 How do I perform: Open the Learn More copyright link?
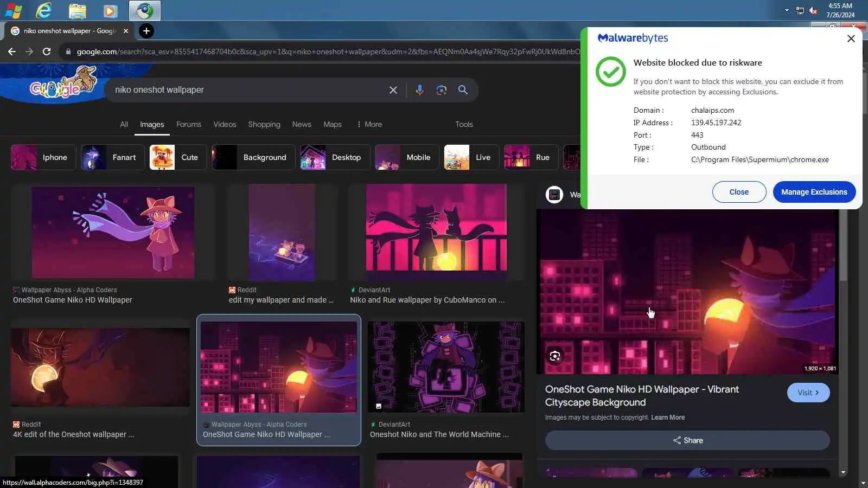[668, 418]
